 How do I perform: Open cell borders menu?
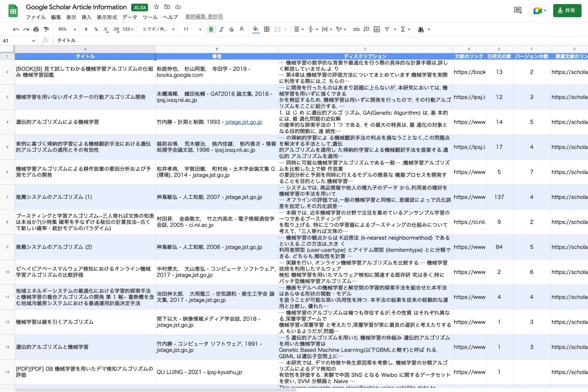266,29
